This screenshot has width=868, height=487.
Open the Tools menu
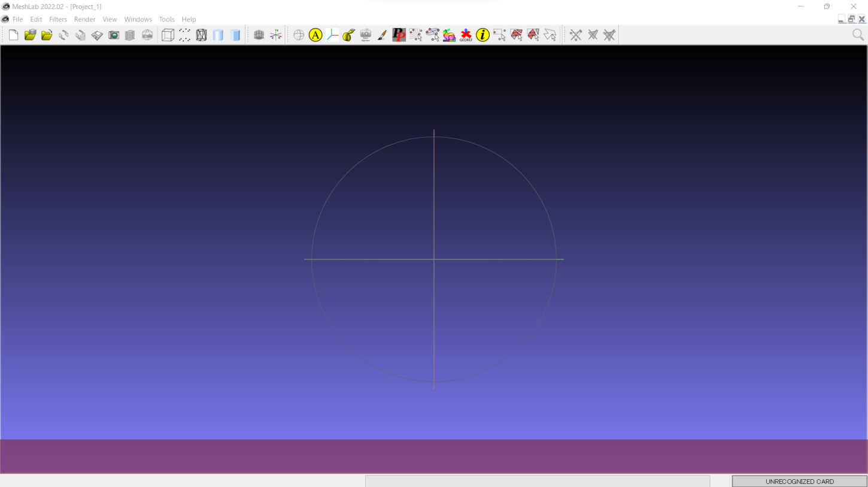click(x=167, y=19)
